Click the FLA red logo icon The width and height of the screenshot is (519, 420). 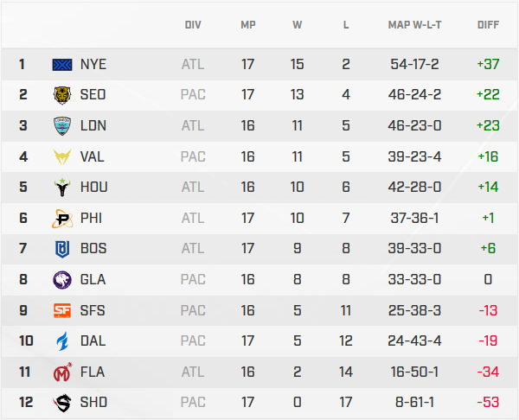point(63,372)
